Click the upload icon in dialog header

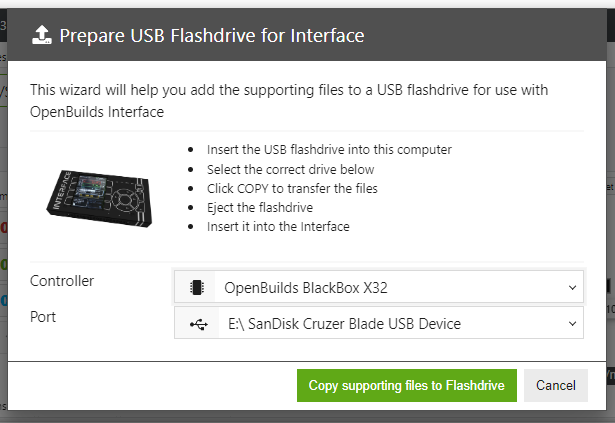click(41, 36)
